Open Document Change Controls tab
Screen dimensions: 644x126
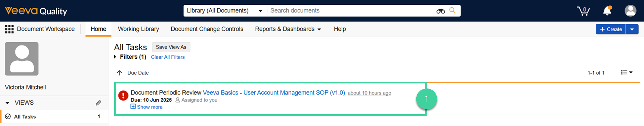(x=207, y=29)
